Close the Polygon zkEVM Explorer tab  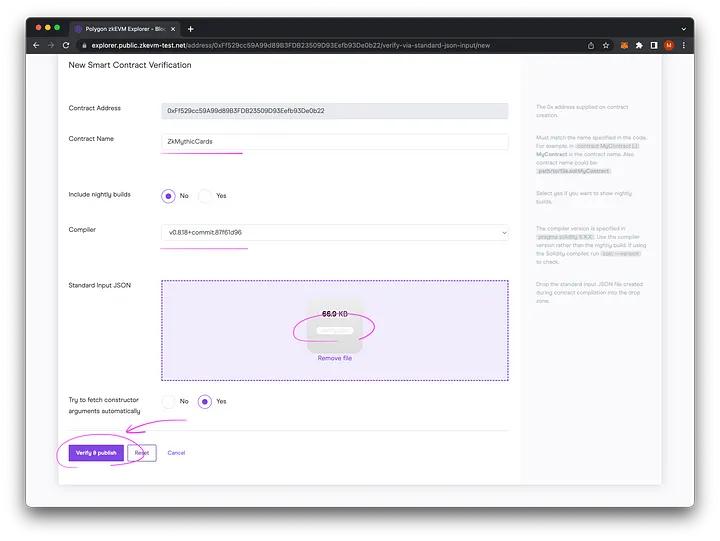pos(173,29)
